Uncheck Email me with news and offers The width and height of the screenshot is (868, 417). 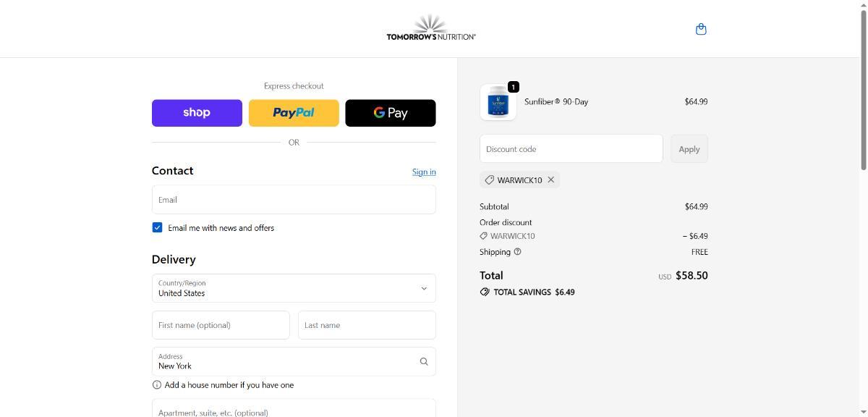coord(157,227)
